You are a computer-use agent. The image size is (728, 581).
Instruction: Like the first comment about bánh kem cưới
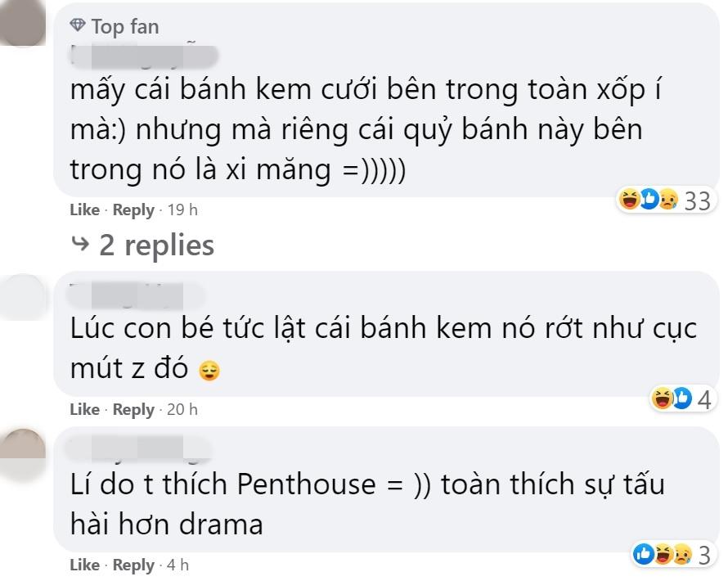pos(83,209)
